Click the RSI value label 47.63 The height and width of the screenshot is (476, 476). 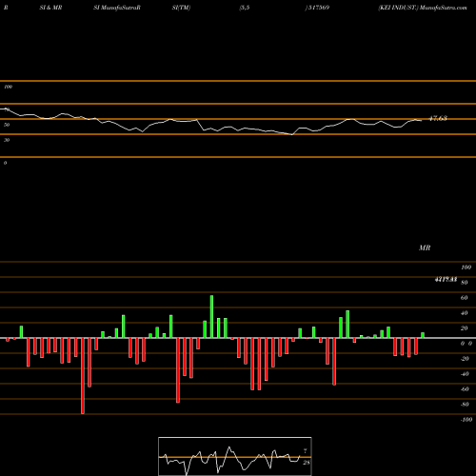pos(438,118)
